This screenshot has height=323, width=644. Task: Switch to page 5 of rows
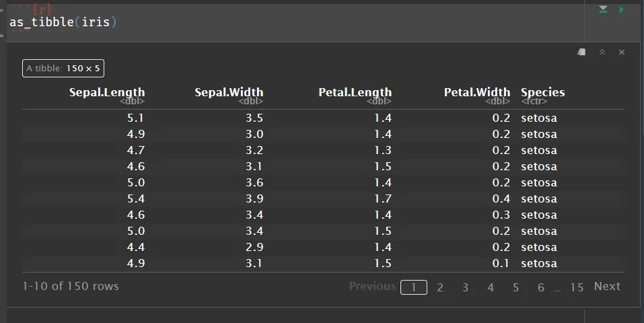[515, 287]
